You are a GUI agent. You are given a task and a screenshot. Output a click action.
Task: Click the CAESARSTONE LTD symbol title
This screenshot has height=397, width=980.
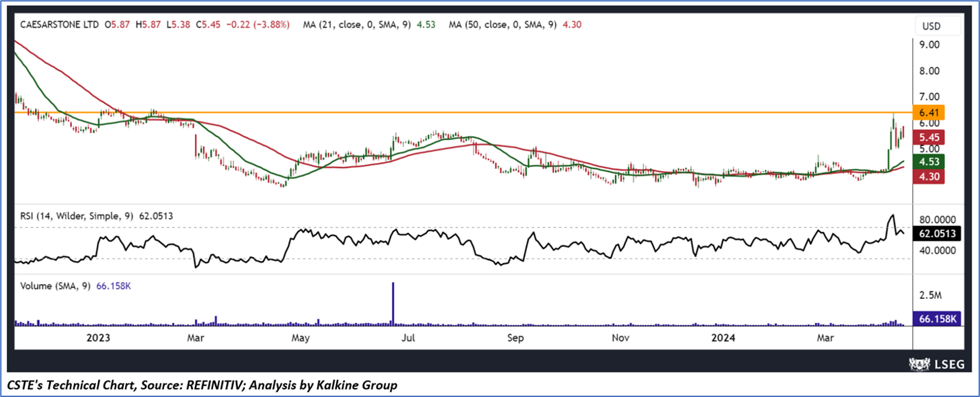click(x=58, y=24)
